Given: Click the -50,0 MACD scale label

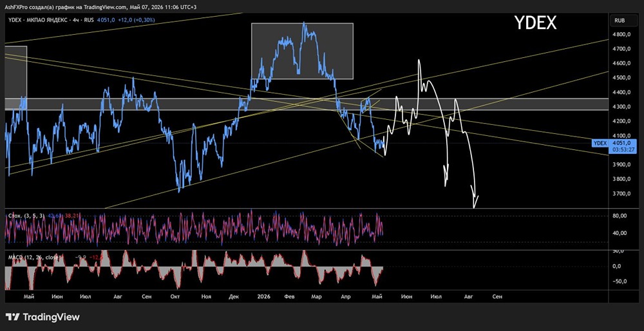Looking at the screenshot, I should click(x=620, y=281).
